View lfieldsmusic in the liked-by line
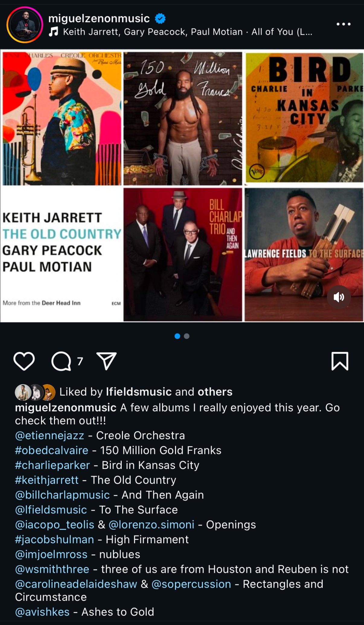Viewport: 364px width, 625px height. [x=139, y=392]
